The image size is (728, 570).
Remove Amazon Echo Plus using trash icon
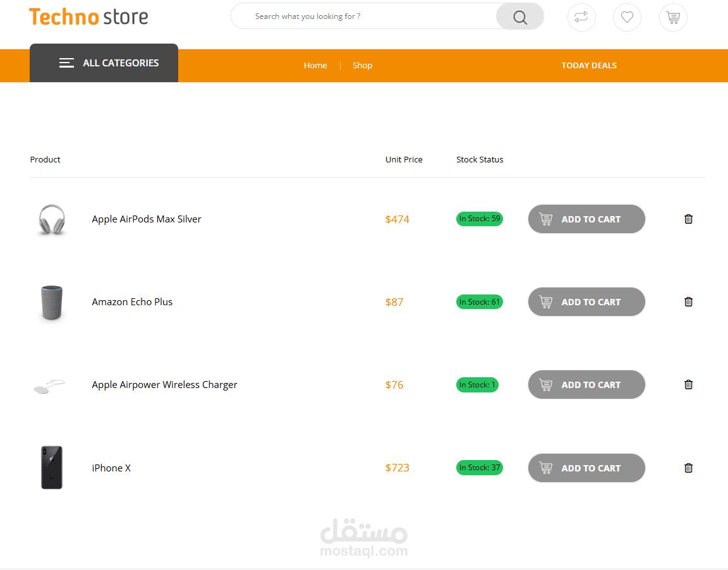[689, 301]
